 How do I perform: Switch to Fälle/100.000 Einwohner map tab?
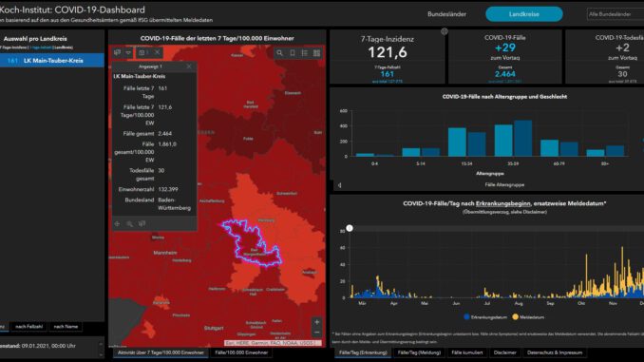pos(241,352)
